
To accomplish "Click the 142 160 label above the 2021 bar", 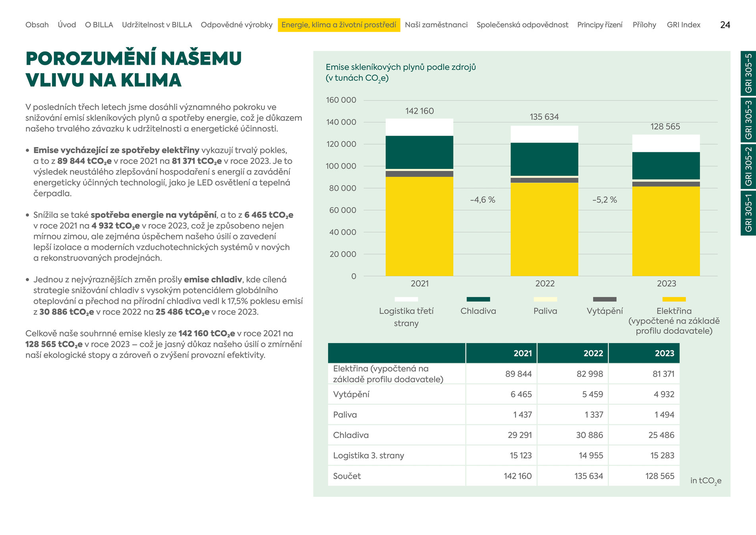I will tap(420, 111).
